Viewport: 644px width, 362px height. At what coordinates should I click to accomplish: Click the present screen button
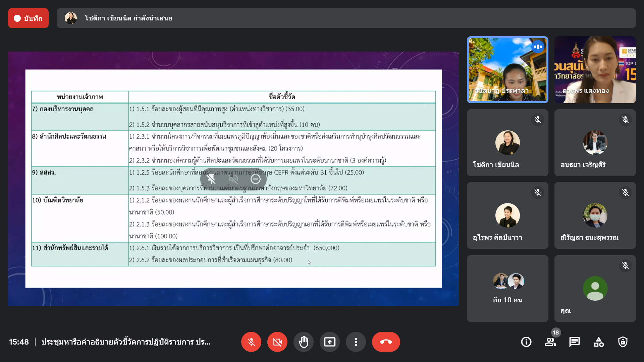[329, 342]
